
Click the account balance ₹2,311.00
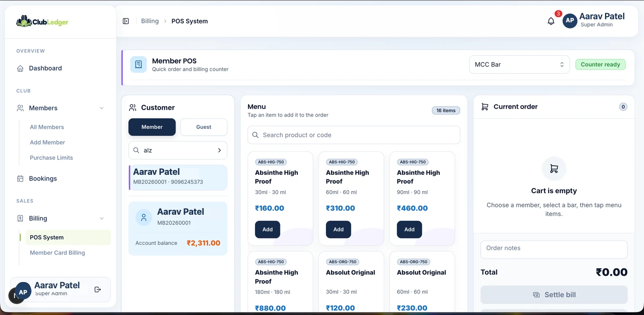coord(203,243)
